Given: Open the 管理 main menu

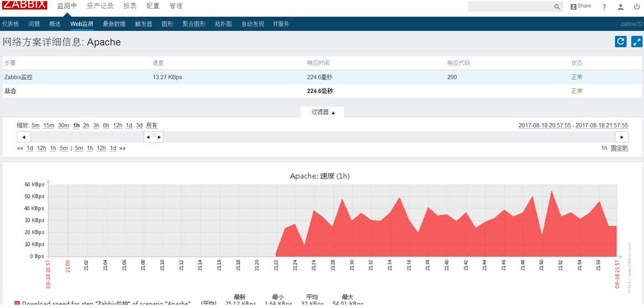Looking at the screenshot, I should [x=176, y=6].
